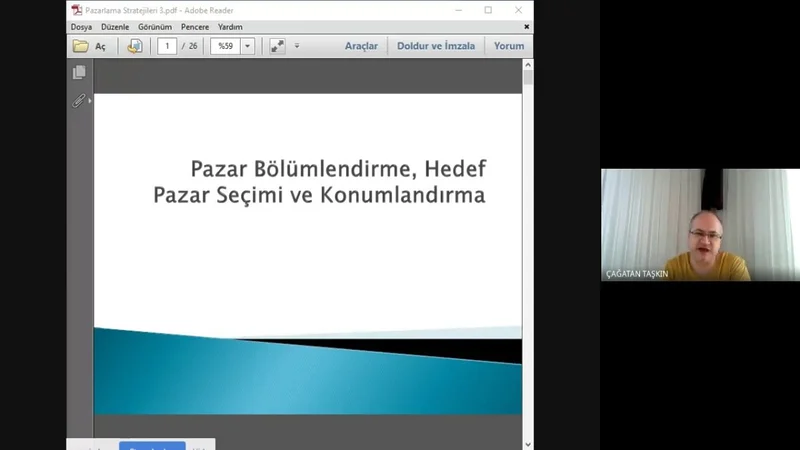Open the zoom level dropdown arrow
800x450 pixels.
point(247,46)
